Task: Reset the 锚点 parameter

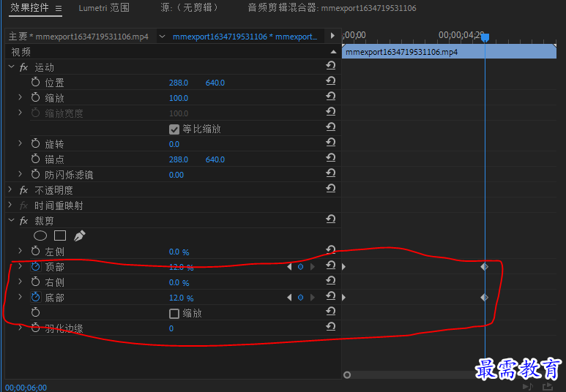Action: (331, 158)
